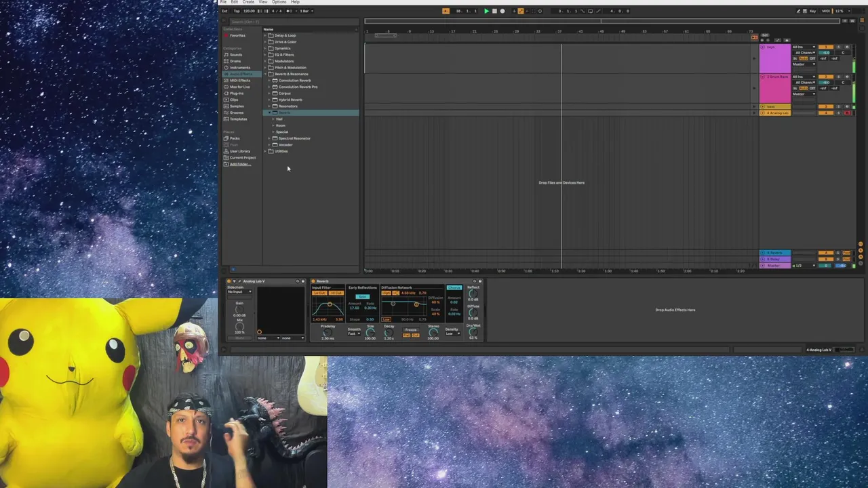Toggle Lo Cut in Reverb Input Filter
This screenshot has width=868, height=488.
tap(319, 293)
